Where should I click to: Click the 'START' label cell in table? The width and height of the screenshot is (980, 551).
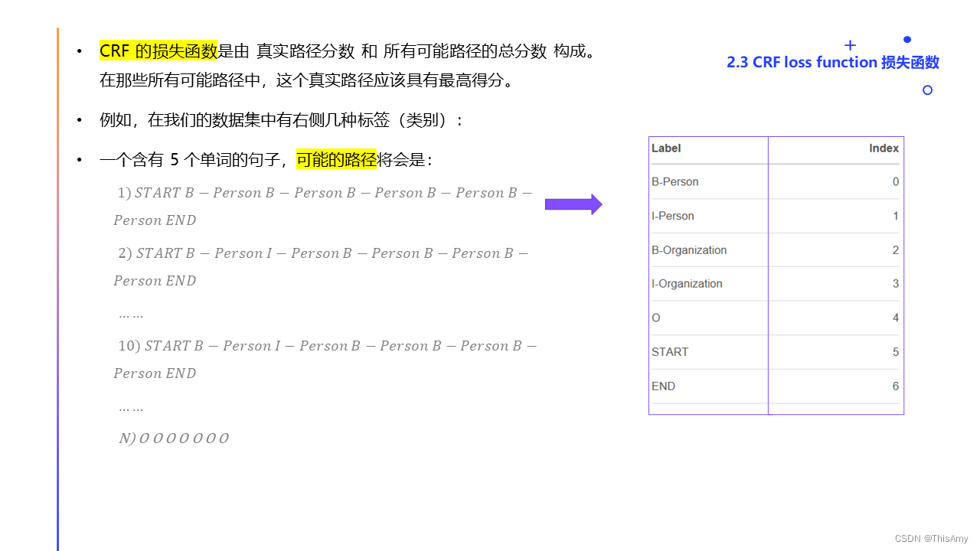[670, 352]
